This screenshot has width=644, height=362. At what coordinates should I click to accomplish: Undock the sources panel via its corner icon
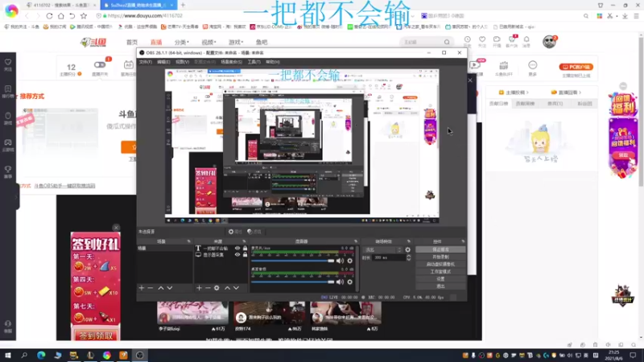(245, 241)
